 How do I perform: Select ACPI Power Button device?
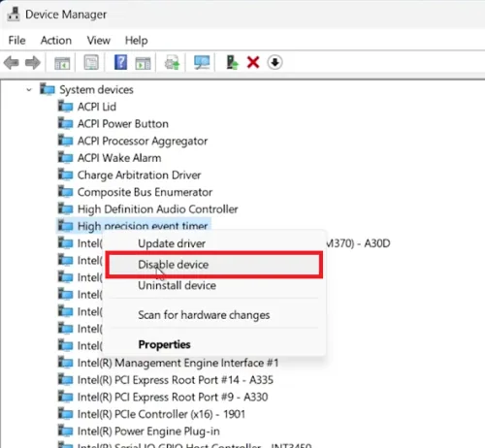pos(123,124)
